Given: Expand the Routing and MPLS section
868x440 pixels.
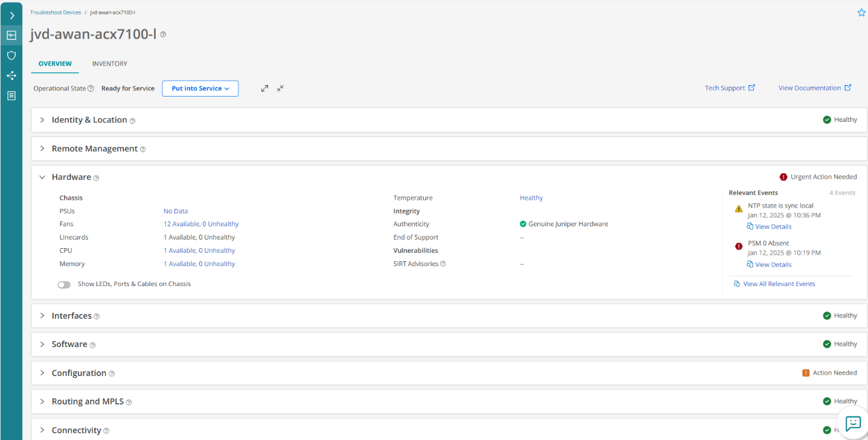Looking at the screenshot, I should tap(42, 401).
